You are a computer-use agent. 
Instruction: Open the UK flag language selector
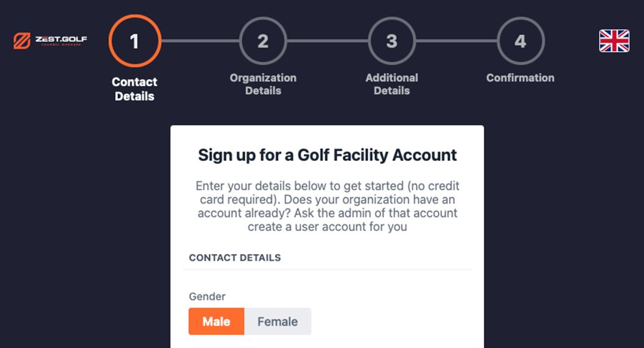tap(614, 41)
